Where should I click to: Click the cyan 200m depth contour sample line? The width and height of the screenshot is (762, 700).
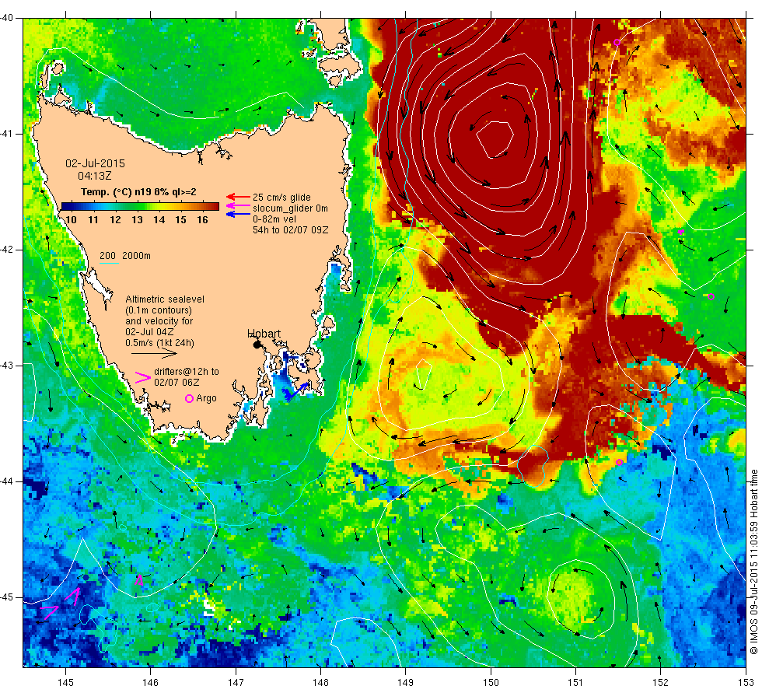pos(110,264)
